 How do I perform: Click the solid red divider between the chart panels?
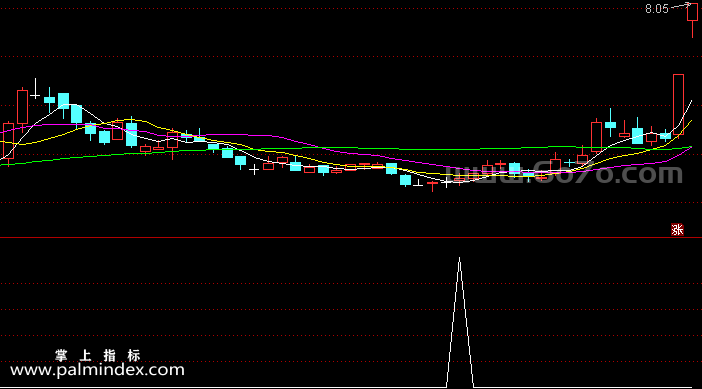(x=351, y=238)
